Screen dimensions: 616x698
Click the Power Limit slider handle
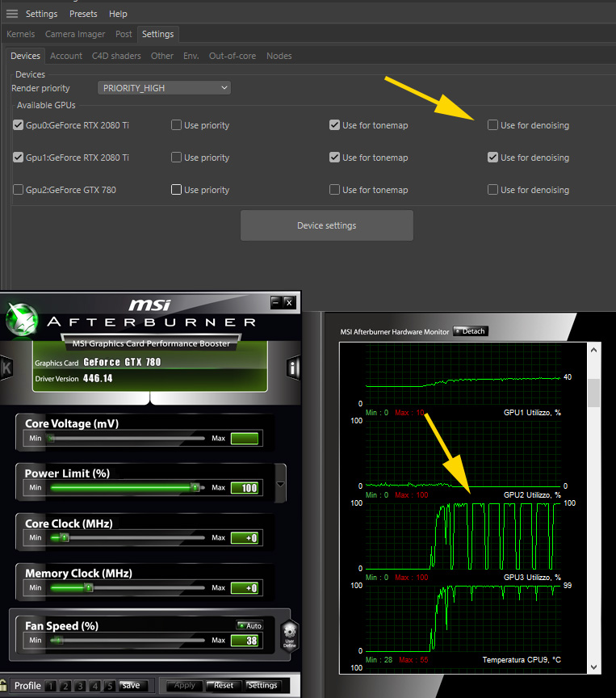[195, 487]
